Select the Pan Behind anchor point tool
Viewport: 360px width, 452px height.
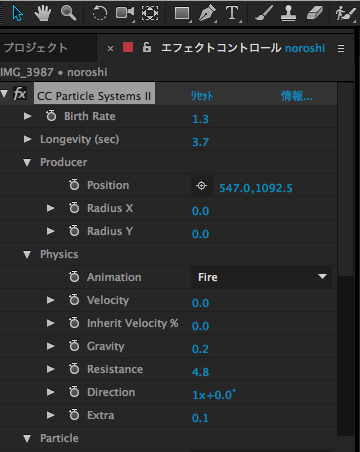pyautogui.click(x=150, y=13)
